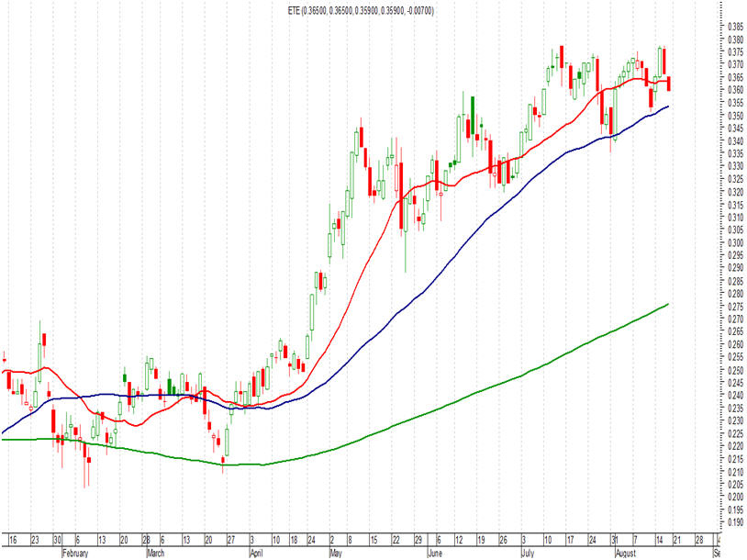Viewport: 747px width, 560px height.
Task: Select the 0.235 price axis label
Action: click(x=737, y=409)
